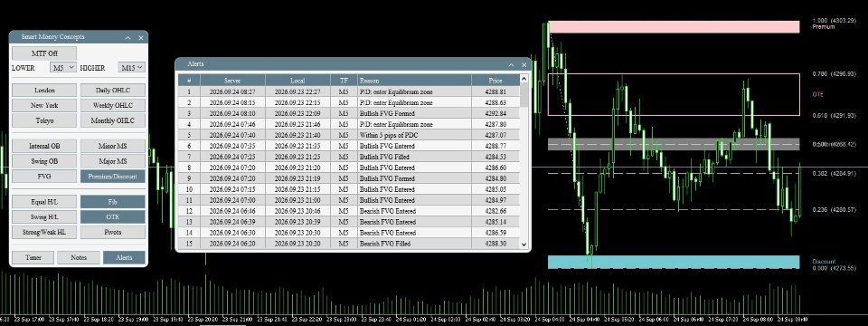Screen dimensions: 868x326
Task: Collapse the Alerts window with the caret
Action: point(511,65)
